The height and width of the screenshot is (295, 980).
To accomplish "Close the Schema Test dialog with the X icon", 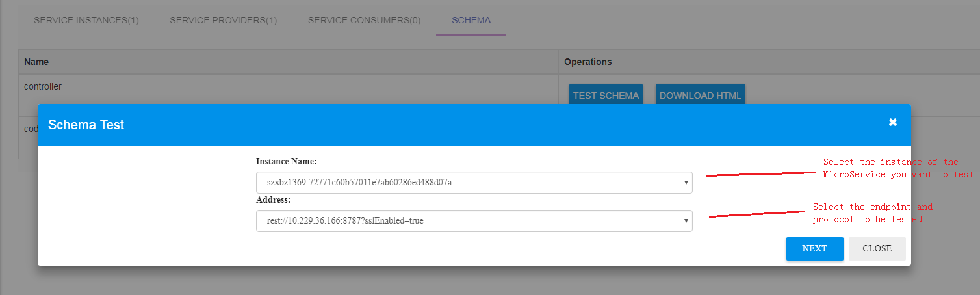I will pos(892,122).
